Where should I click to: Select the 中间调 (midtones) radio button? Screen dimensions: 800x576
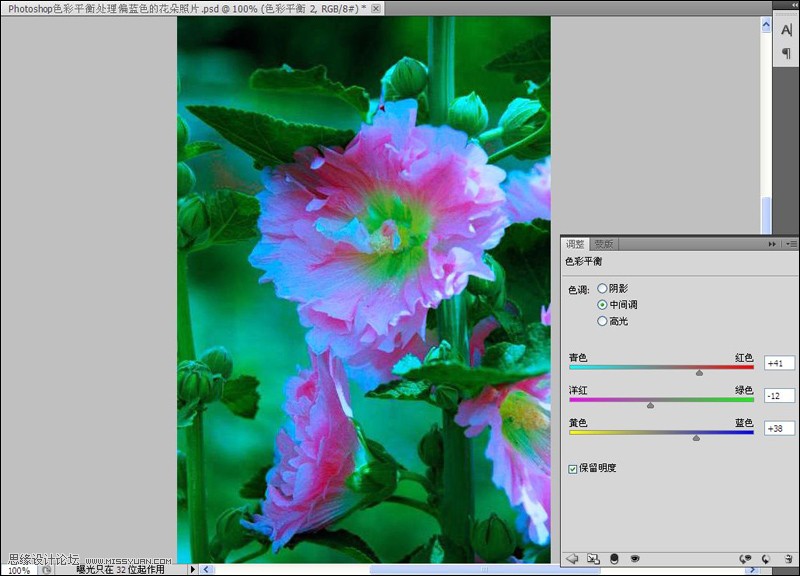(601, 306)
